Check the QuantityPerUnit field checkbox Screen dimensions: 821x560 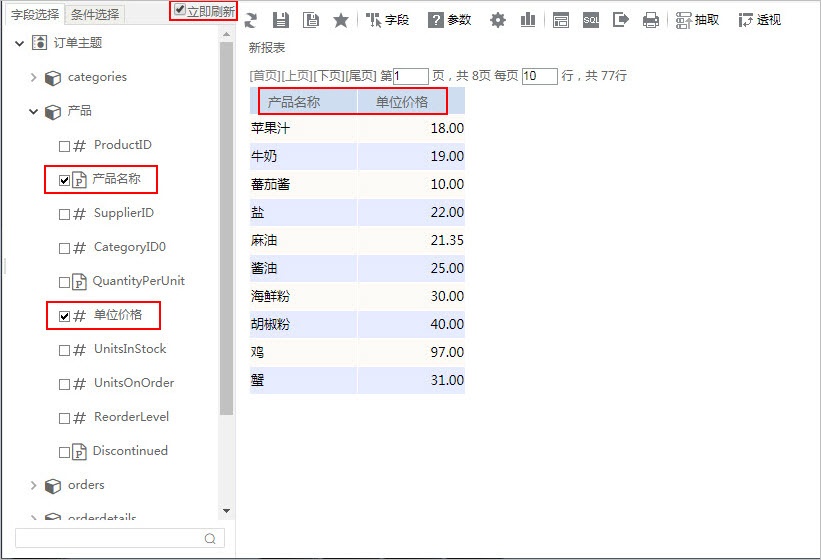pos(64,283)
